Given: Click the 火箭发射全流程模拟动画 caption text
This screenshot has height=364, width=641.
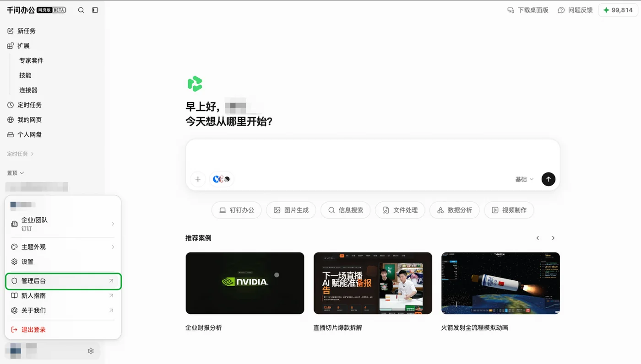Looking at the screenshot, I should click(x=475, y=328).
